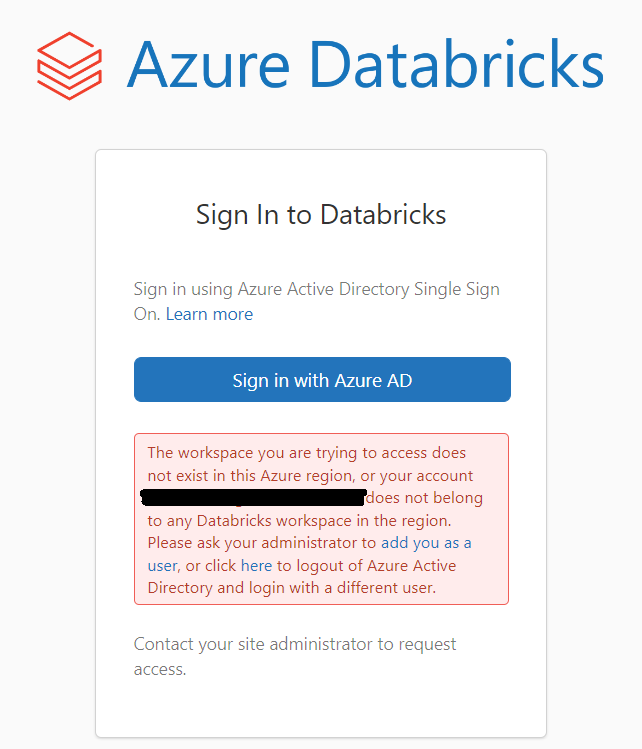Click the 'here' logout link
The height and width of the screenshot is (749, 642).
tap(256, 565)
